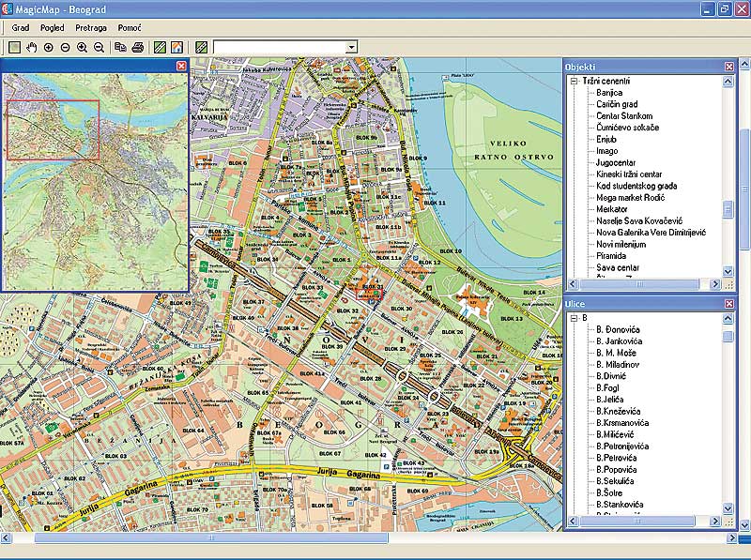Click the plus circle zoom-in icon

(49, 48)
